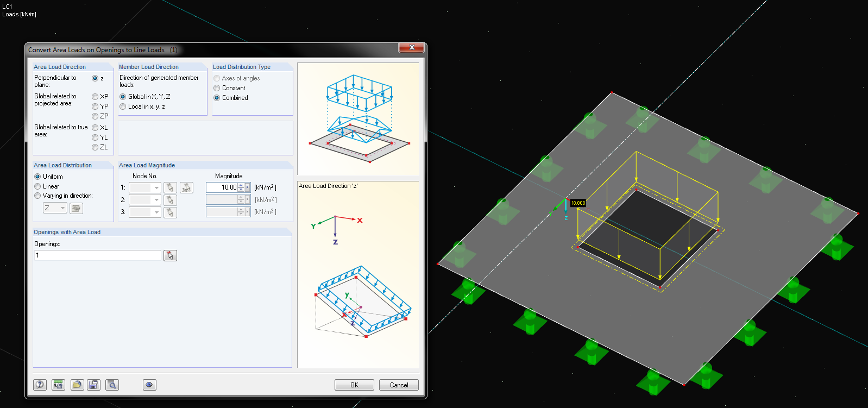
Task: Select true area ZL direction
Action: 95,147
